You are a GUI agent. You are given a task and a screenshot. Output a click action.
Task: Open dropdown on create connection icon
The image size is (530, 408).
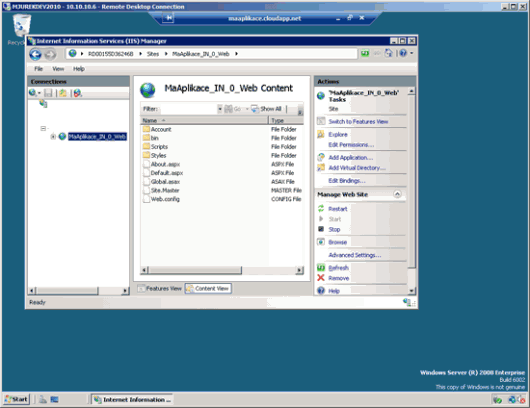click(39, 93)
